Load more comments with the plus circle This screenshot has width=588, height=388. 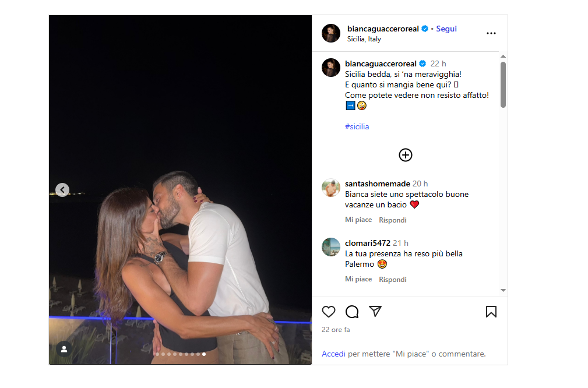coord(406,155)
